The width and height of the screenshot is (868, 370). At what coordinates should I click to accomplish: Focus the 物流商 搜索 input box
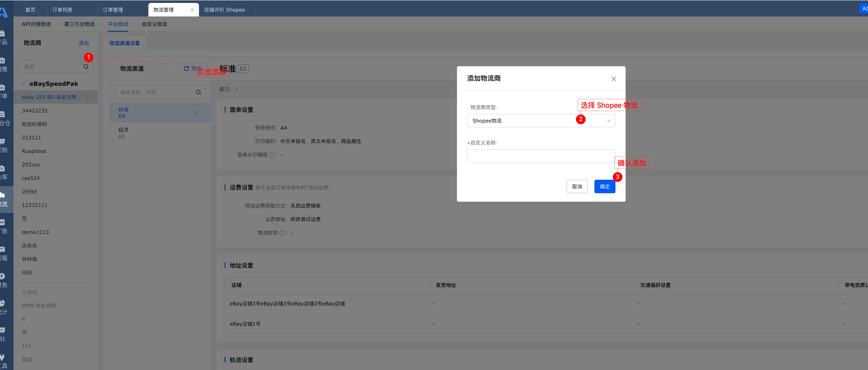pyautogui.click(x=56, y=67)
